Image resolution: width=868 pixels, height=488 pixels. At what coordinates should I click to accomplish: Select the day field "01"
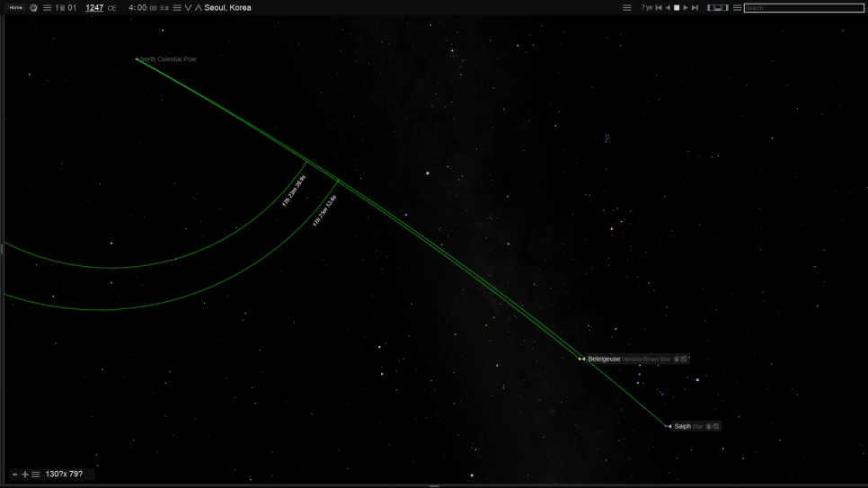point(72,8)
